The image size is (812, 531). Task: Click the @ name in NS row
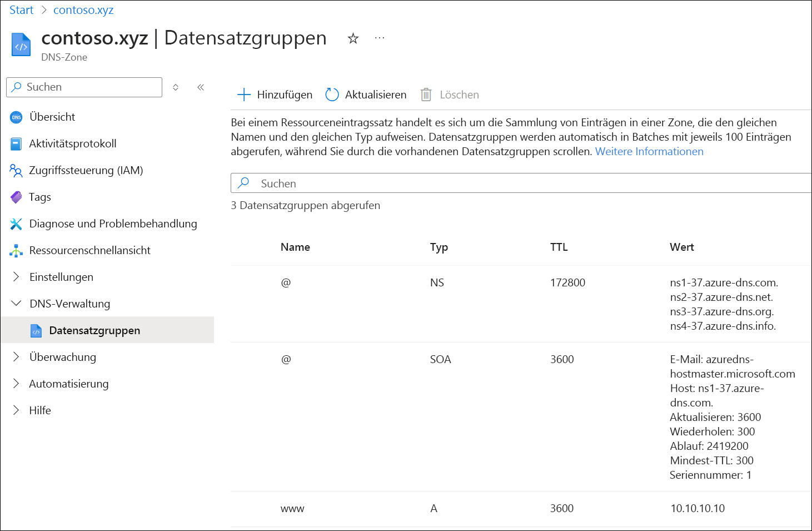click(286, 283)
